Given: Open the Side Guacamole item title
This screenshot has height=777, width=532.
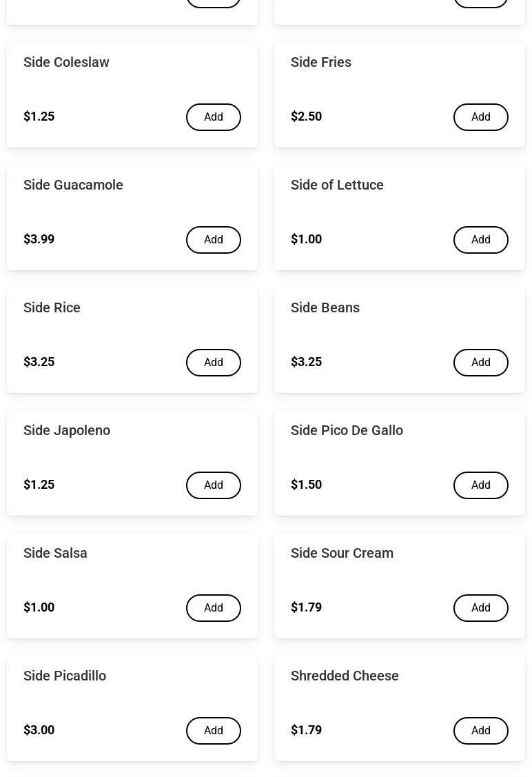Looking at the screenshot, I should click(x=73, y=185).
